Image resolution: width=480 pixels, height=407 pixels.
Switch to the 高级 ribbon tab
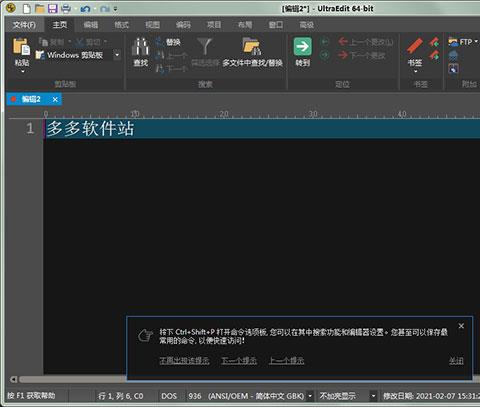tap(306, 25)
